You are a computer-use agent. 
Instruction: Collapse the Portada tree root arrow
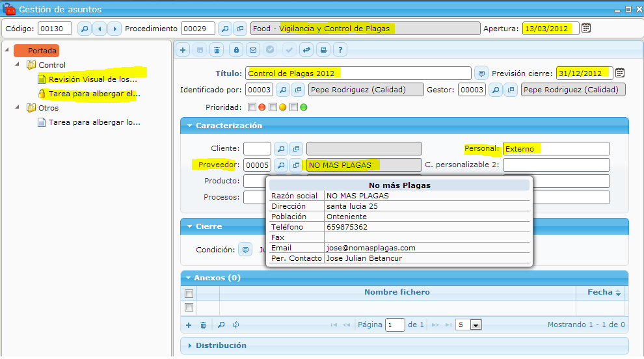tap(7, 49)
